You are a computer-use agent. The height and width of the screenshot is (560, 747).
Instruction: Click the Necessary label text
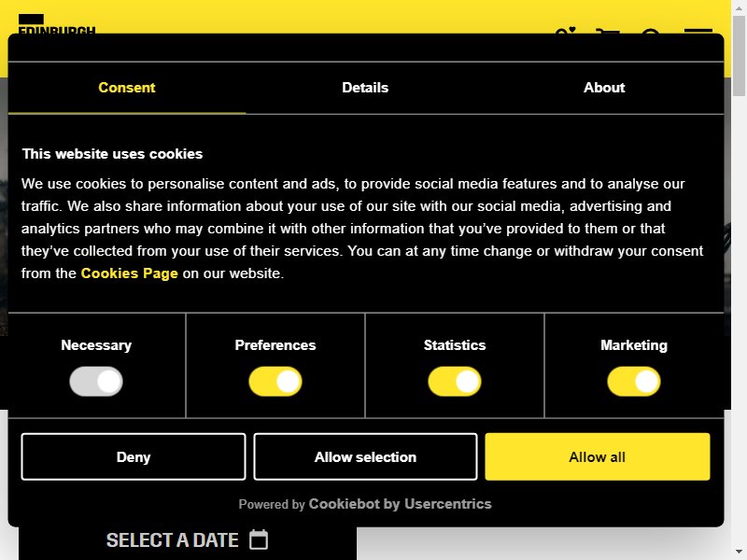[x=96, y=345]
